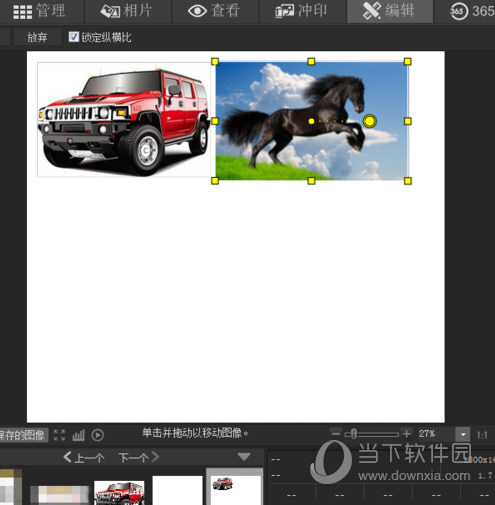Click the fullscreen icon in status bar
Screen dimensions: 495x505
click(59, 435)
